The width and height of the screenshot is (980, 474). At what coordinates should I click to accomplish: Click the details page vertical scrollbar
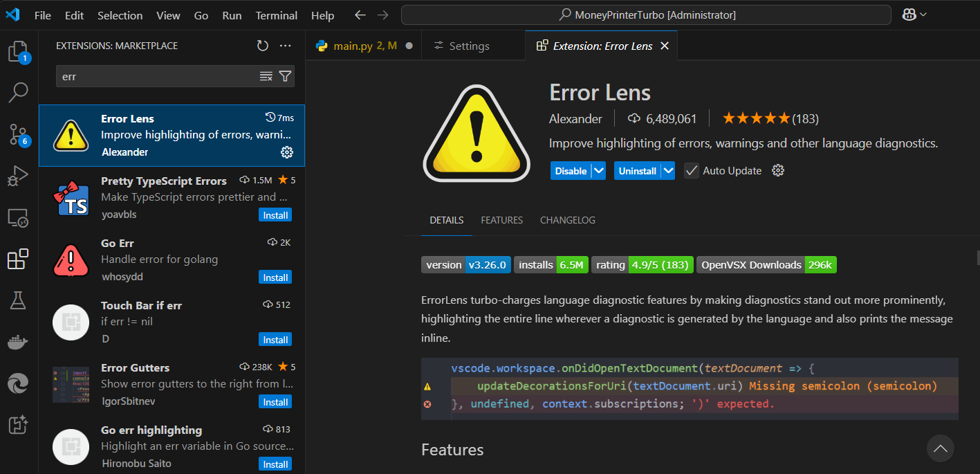[x=978, y=257]
